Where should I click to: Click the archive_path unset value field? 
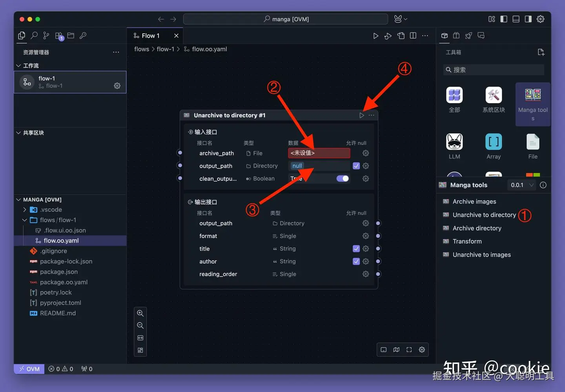coord(319,153)
